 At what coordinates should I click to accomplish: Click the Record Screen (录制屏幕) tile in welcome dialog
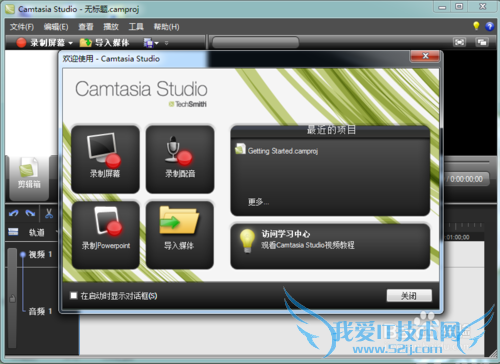coord(105,159)
